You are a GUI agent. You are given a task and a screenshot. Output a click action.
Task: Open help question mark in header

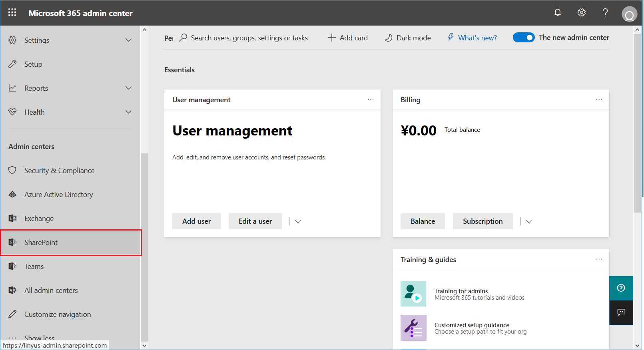click(605, 12)
